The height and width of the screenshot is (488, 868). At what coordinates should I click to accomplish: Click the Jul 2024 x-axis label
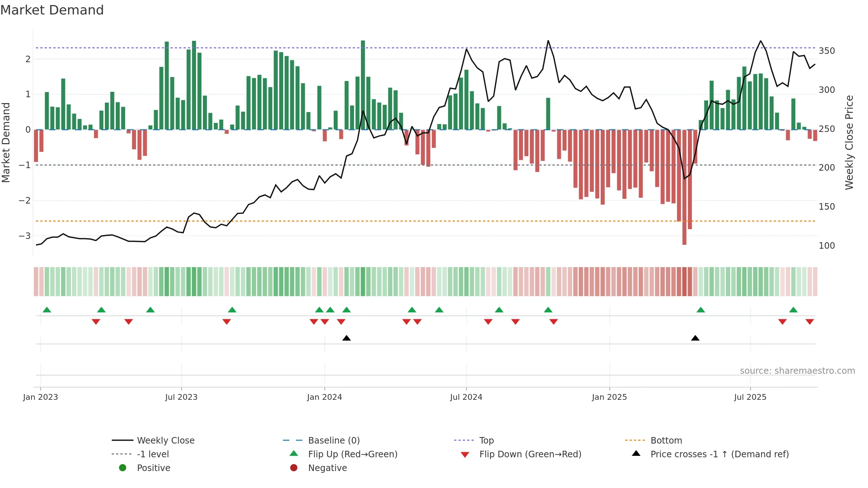(x=466, y=397)
